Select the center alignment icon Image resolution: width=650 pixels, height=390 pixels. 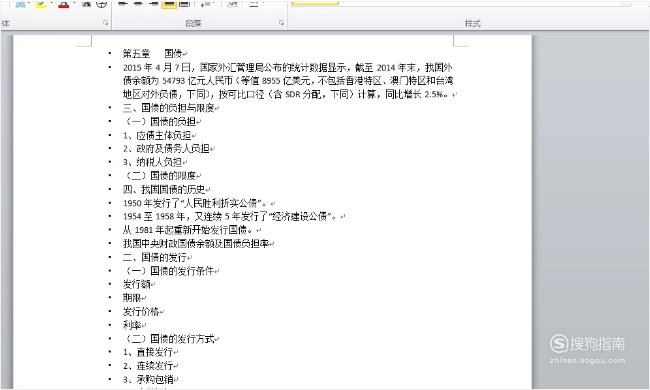[x=138, y=4]
